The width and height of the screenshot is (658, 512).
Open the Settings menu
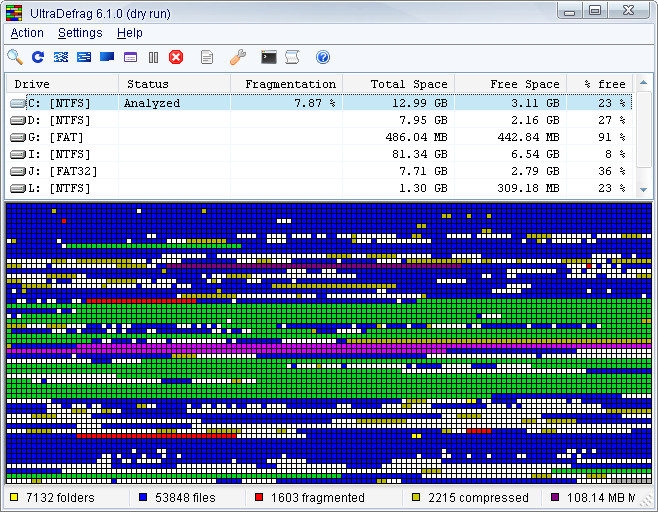click(80, 33)
